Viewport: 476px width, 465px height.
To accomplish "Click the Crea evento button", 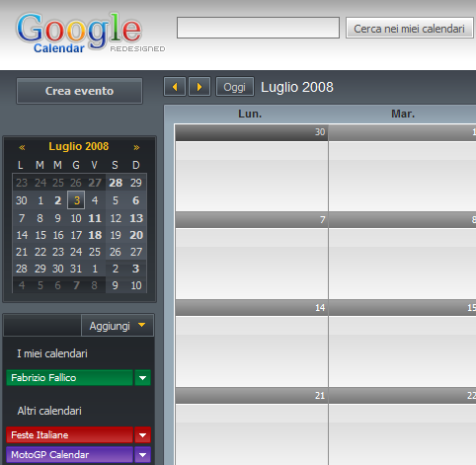I will click(79, 91).
